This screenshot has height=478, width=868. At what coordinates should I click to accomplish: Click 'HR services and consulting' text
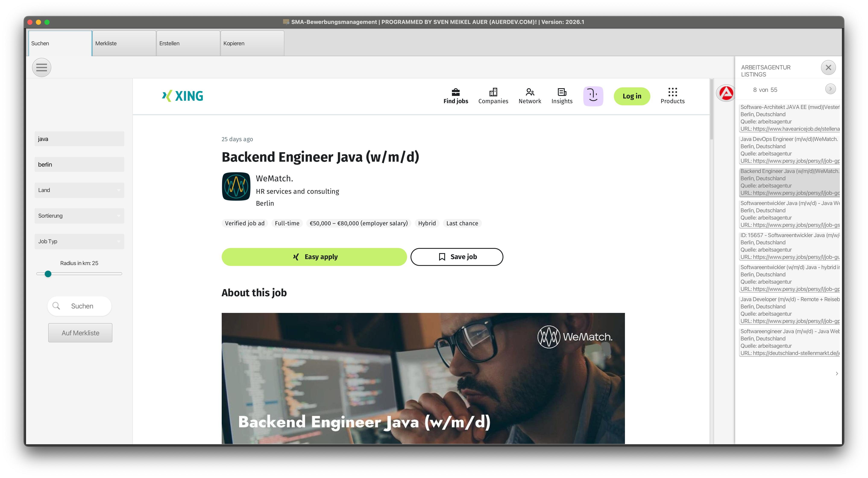tap(297, 191)
